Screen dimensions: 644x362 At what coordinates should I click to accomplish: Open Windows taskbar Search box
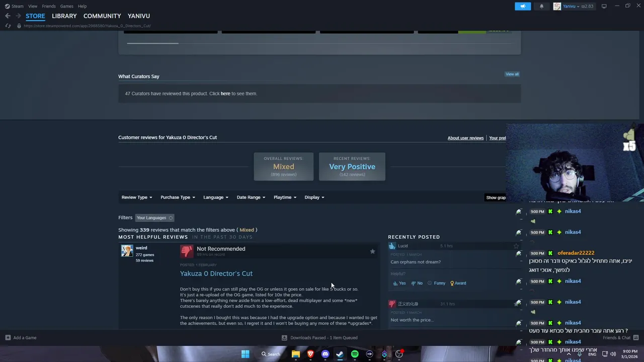coord(270,354)
